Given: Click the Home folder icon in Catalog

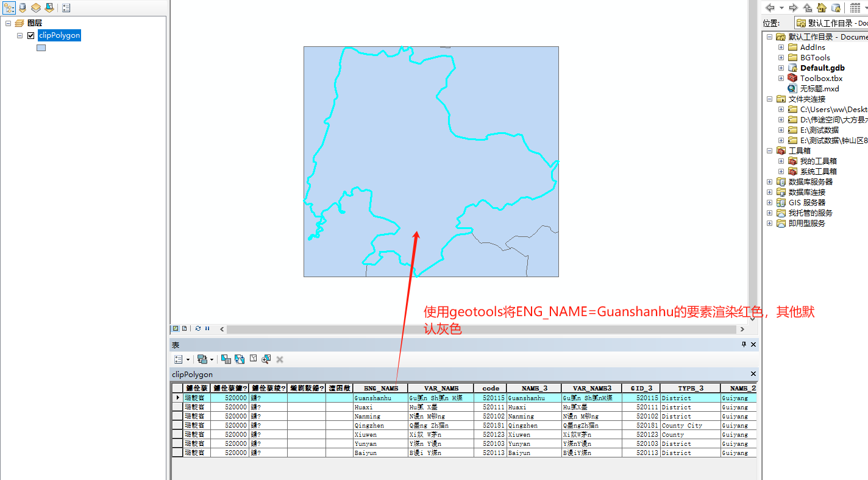Looking at the screenshot, I should [x=822, y=7].
